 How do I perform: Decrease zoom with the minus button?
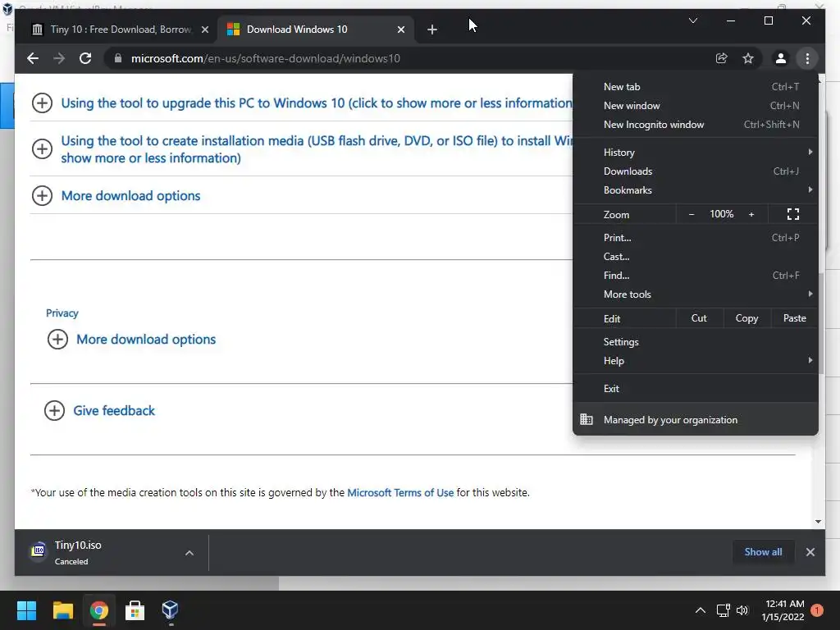tap(691, 214)
